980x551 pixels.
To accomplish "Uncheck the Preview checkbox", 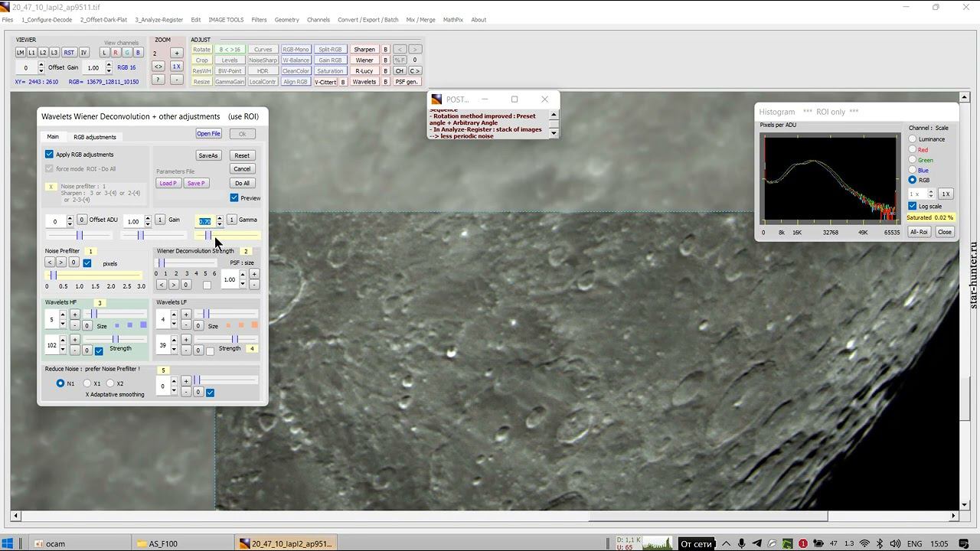I will pos(234,198).
